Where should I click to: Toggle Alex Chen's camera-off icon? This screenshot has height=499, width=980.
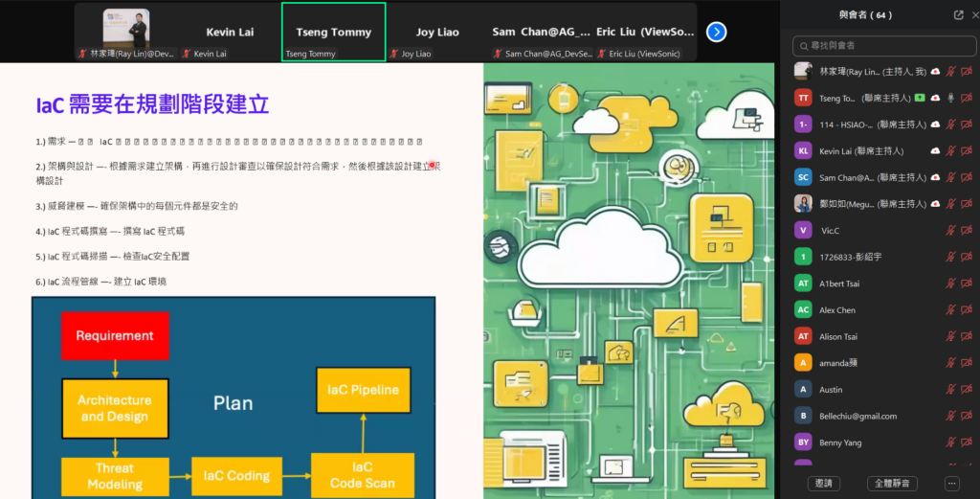(967, 309)
